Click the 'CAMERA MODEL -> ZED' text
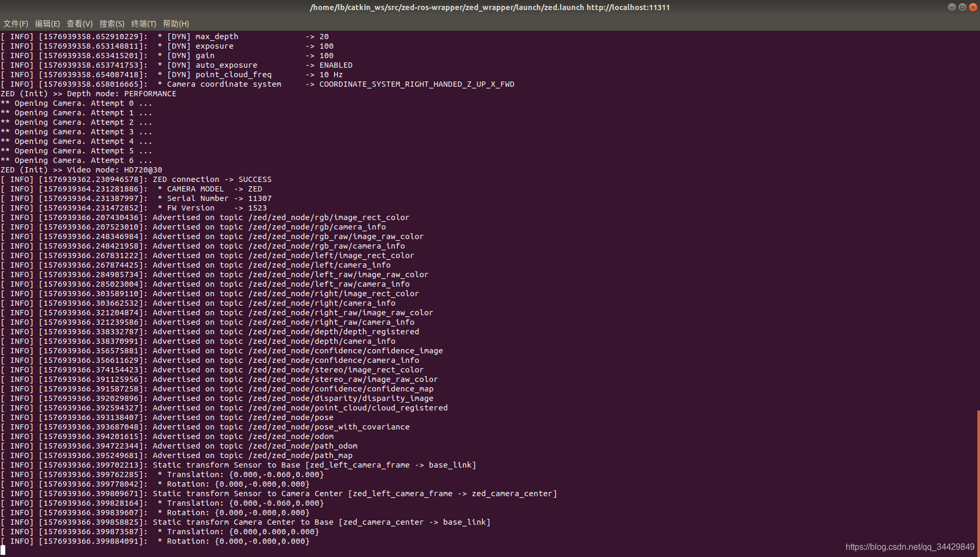This screenshot has width=980, height=557. [x=215, y=189]
